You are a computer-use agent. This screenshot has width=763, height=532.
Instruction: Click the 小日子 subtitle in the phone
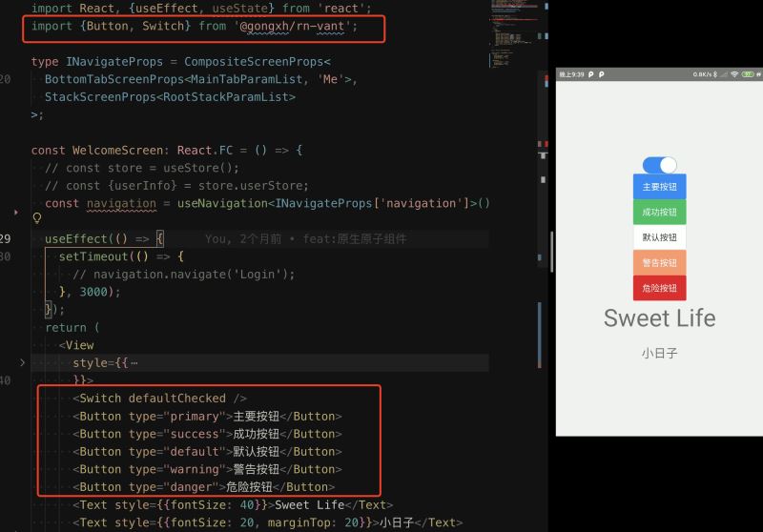[x=659, y=353]
